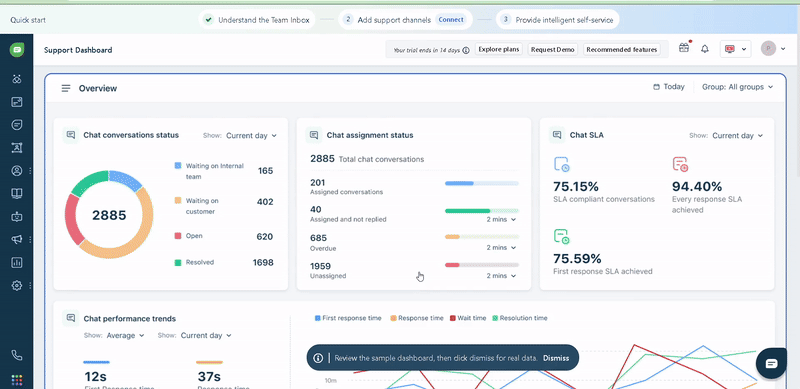Open Current day dropdown in Chat SLA
Viewport: 800px width, 389px height.
pos(738,135)
